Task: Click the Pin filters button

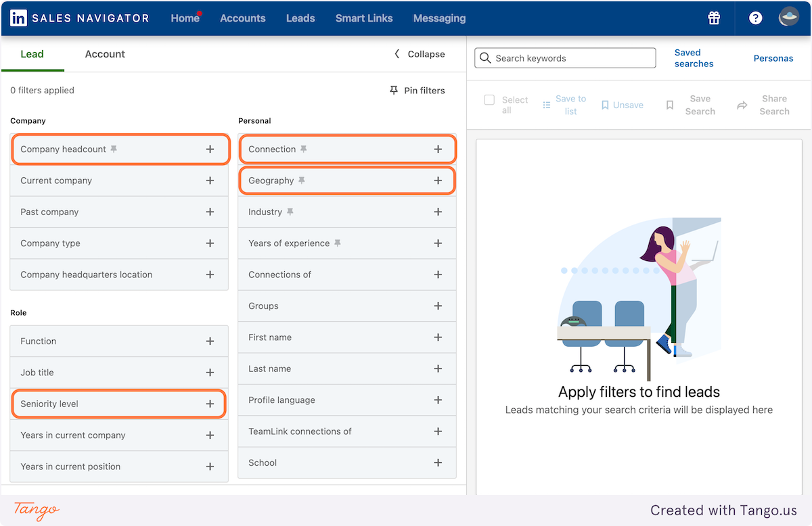Action: point(417,90)
